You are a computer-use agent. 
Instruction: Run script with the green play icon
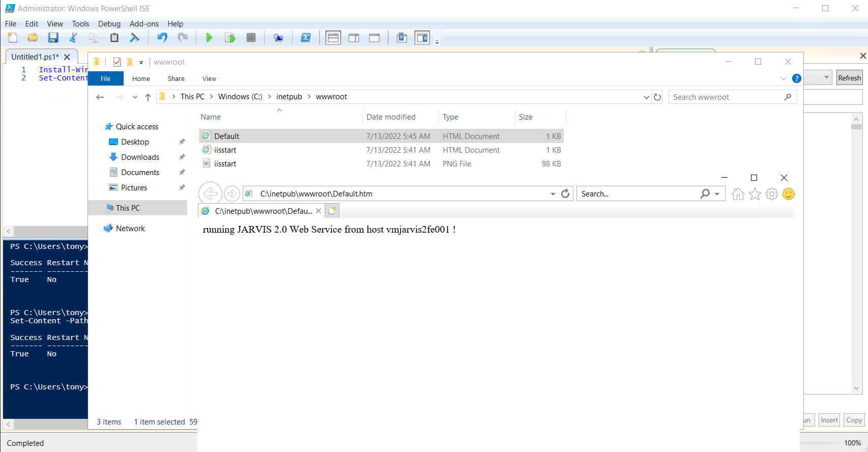(x=209, y=38)
